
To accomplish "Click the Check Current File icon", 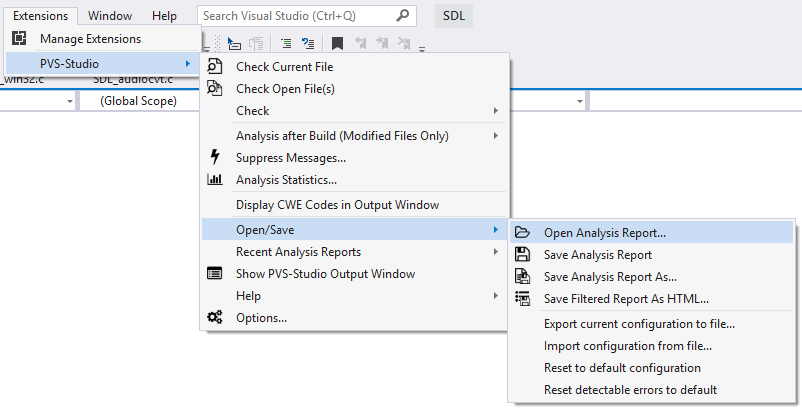I will click(215, 66).
